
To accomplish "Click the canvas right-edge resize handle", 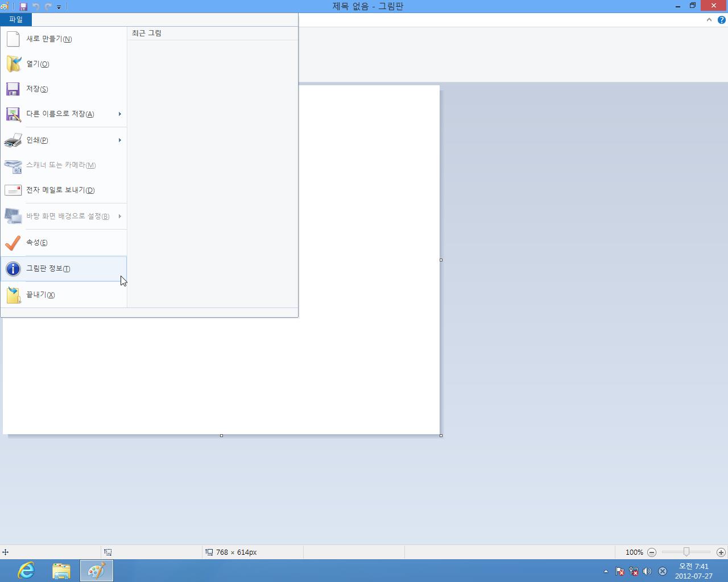I will tap(441, 260).
